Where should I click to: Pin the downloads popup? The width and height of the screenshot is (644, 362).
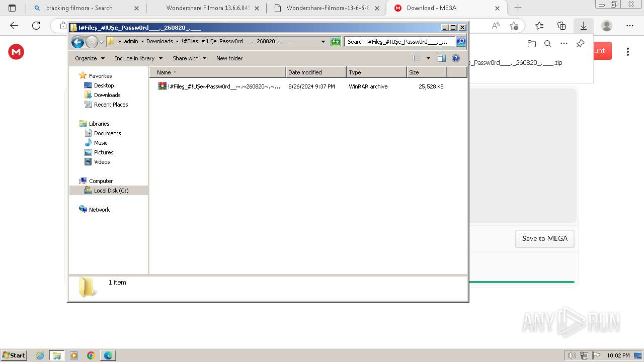(580, 44)
